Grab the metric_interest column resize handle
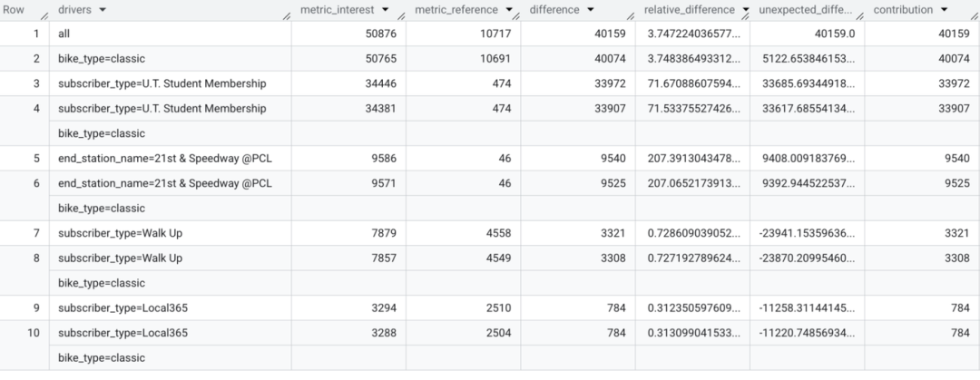The image size is (980, 380). pos(401,16)
